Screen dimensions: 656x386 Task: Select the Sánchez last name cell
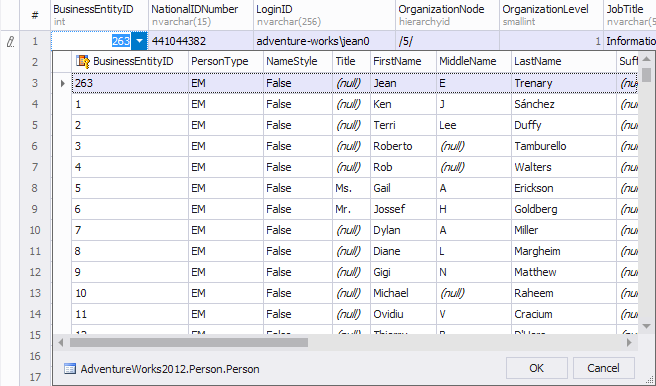point(564,104)
